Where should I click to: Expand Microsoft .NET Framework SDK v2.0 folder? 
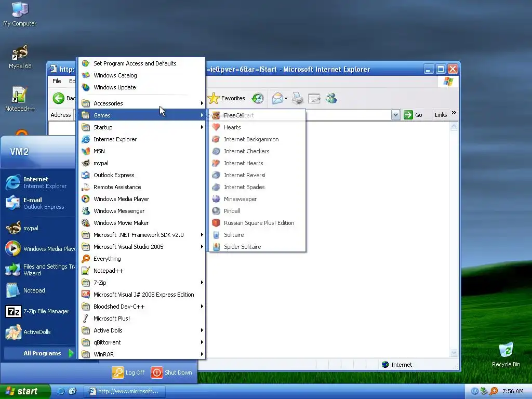(142, 235)
